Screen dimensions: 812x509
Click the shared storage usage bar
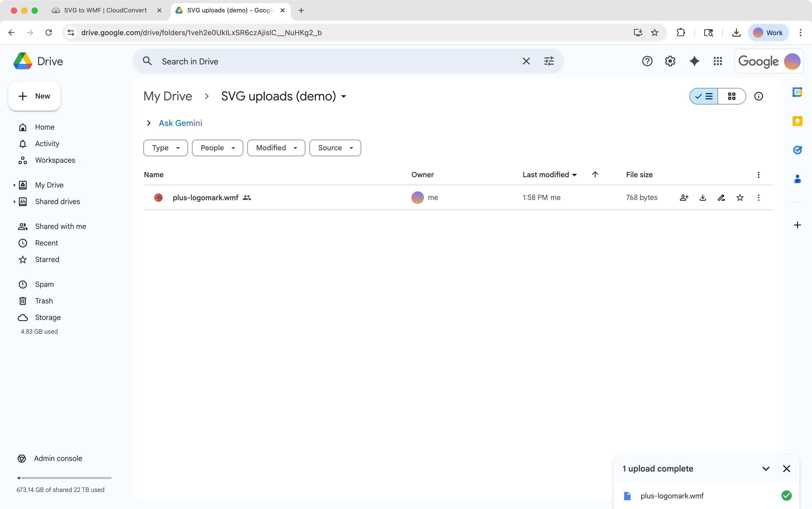(x=64, y=478)
